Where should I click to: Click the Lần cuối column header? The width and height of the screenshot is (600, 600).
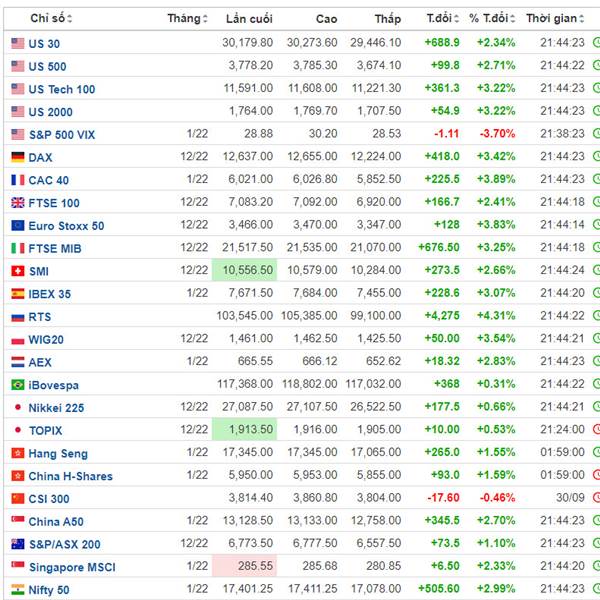pos(249,18)
